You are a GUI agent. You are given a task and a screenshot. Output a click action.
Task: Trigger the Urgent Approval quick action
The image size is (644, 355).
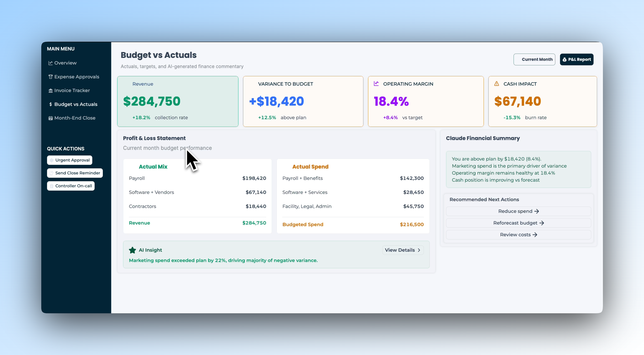[x=70, y=160]
